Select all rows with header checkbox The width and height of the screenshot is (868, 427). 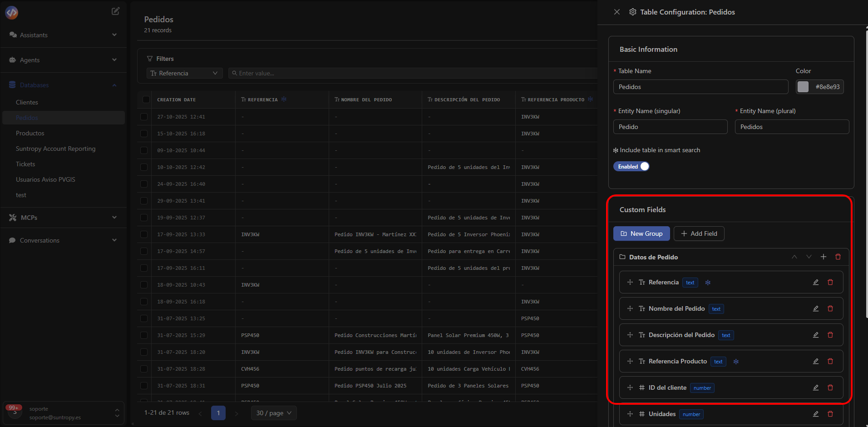click(x=146, y=99)
